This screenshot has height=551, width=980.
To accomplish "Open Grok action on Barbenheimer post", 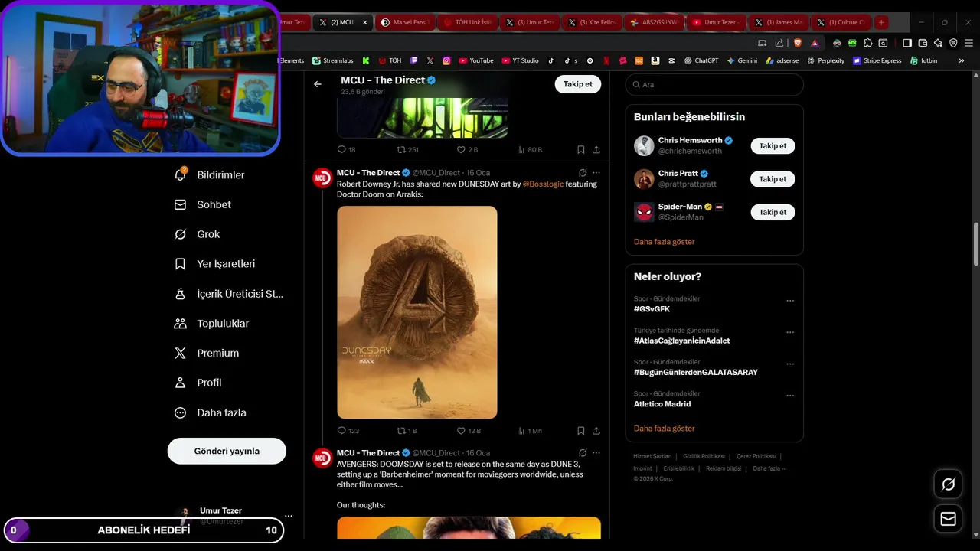I will pos(583,453).
